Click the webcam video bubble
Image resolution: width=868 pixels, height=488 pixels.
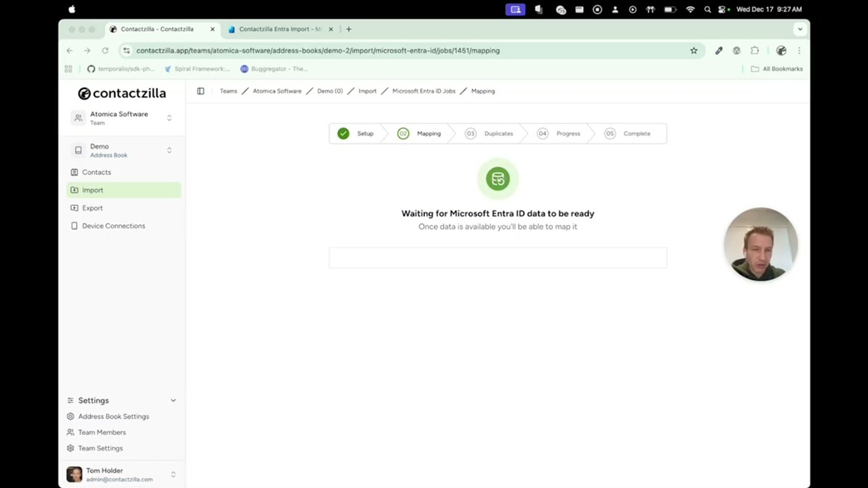pyautogui.click(x=761, y=245)
